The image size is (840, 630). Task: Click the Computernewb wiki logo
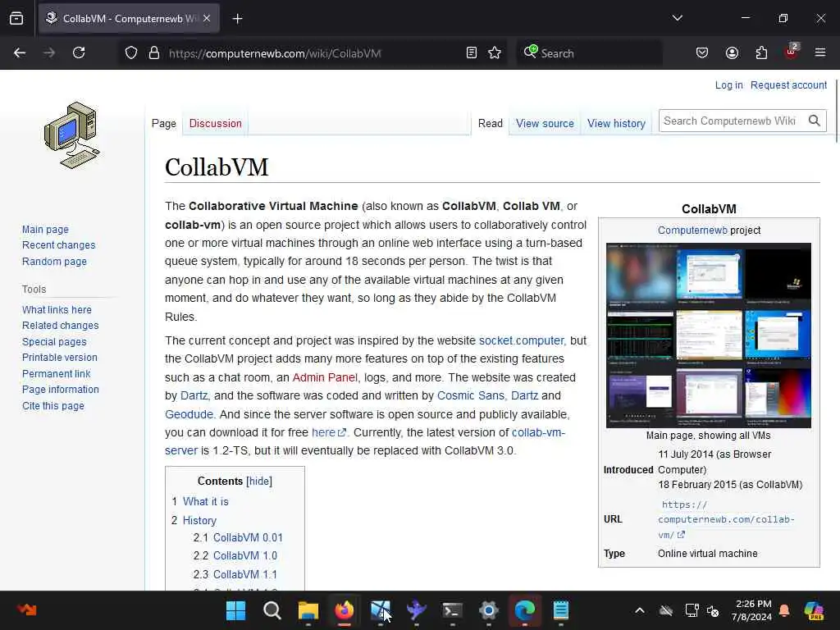click(72, 135)
